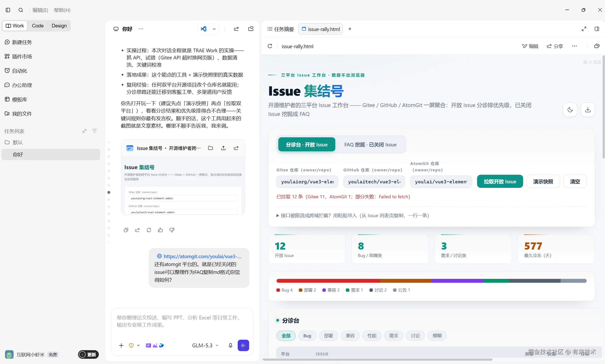The width and height of the screenshot is (605, 364).
Task: Like the assistant reply with thumbs up
Action: coord(160,230)
